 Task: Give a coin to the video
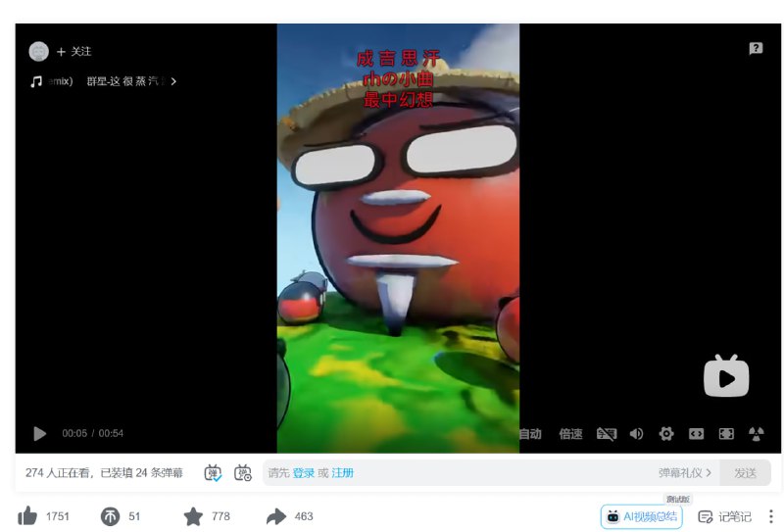pyautogui.click(x=110, y=516)
